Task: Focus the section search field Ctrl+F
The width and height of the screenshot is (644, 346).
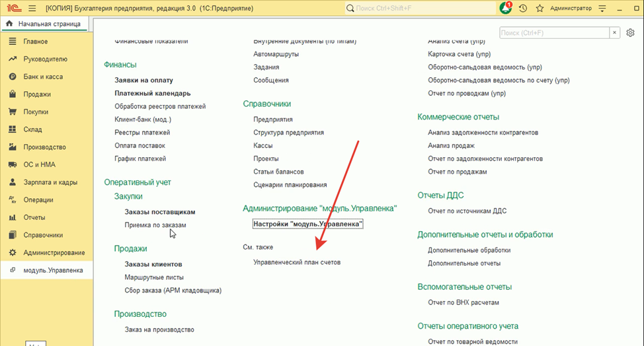Action: [555, 33]
